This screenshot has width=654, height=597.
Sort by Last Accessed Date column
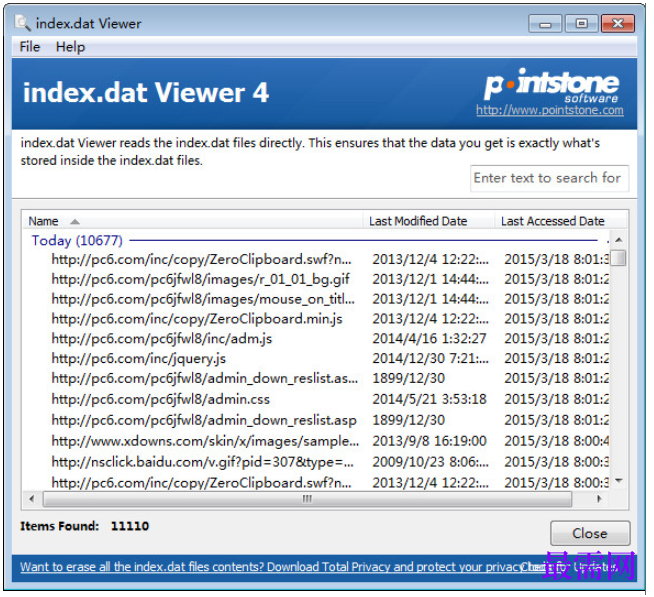(553, 221)
